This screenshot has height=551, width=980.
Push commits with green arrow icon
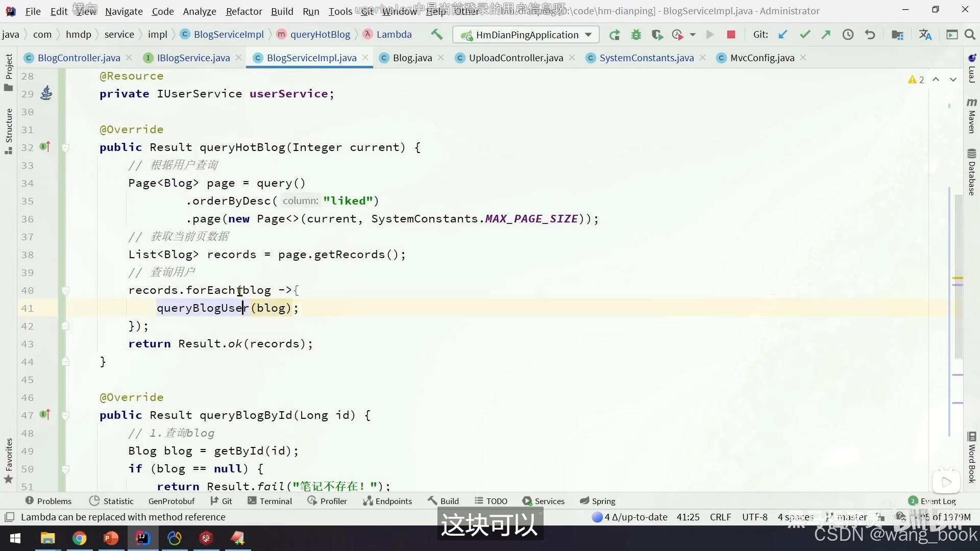[826, 35]
